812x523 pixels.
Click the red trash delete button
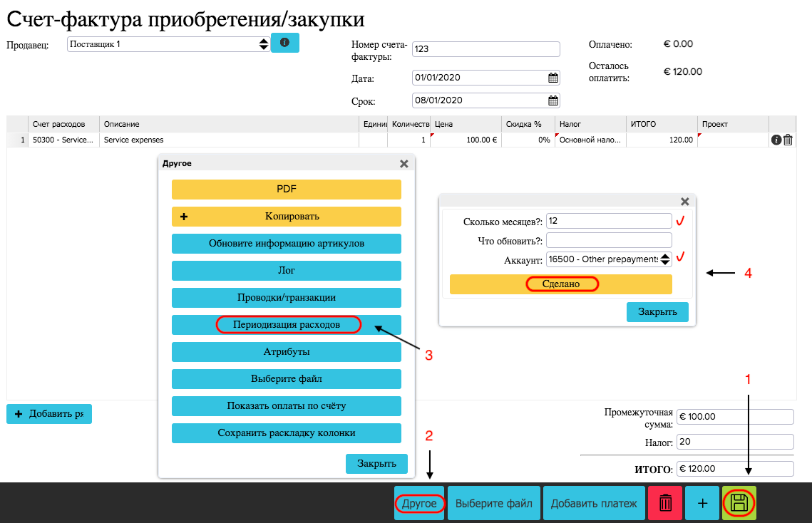664,504
